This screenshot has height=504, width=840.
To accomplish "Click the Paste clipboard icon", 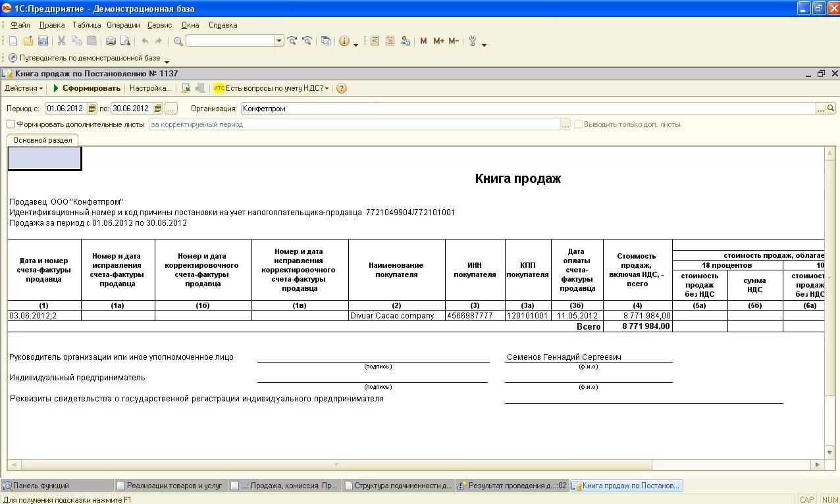I will (92, 41).
